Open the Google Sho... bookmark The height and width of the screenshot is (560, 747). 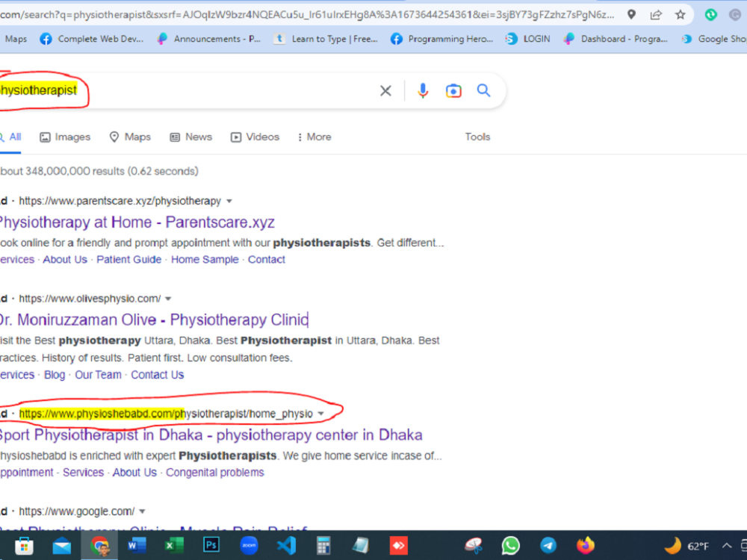(713, 39)
